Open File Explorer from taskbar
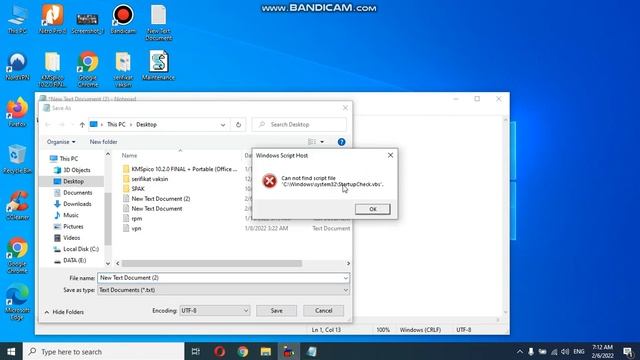The image size is (640, 360). pyautogui.click(x=266, y=351)
